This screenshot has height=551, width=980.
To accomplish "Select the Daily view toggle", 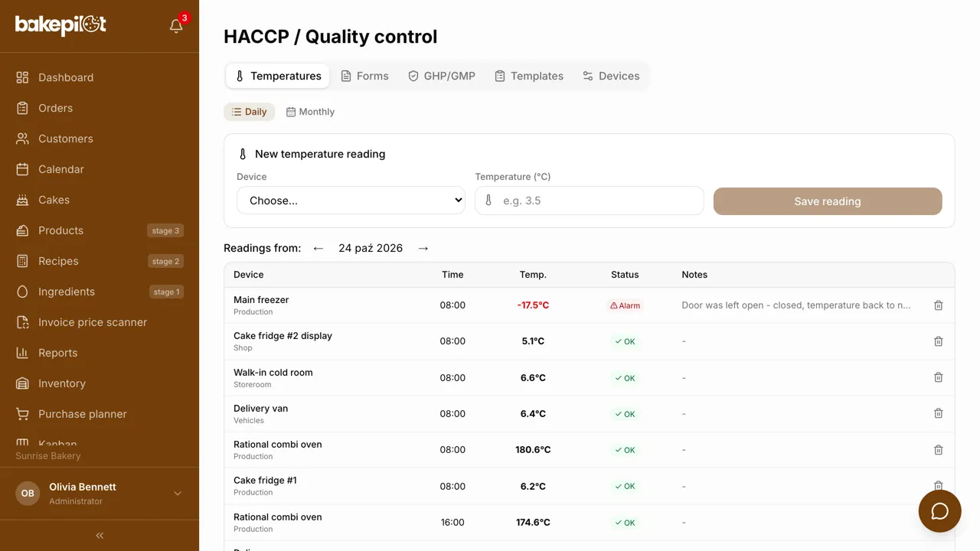I will 249,112.
